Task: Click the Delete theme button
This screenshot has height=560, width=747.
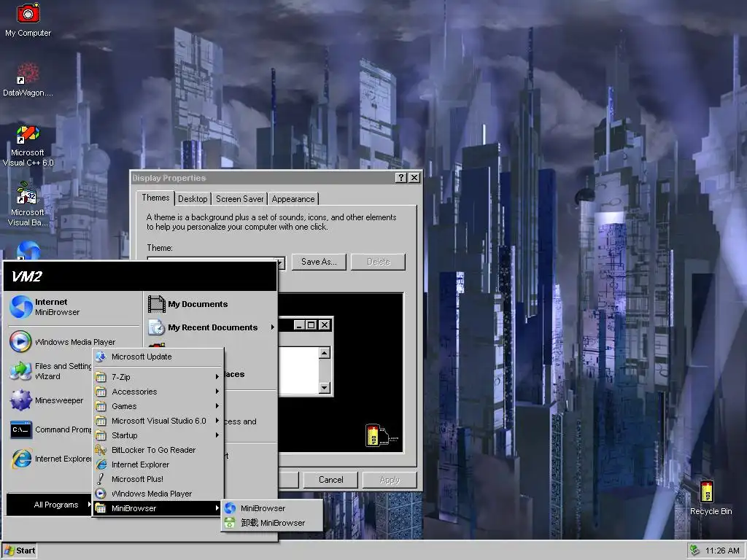Action: tap(379, 262)
